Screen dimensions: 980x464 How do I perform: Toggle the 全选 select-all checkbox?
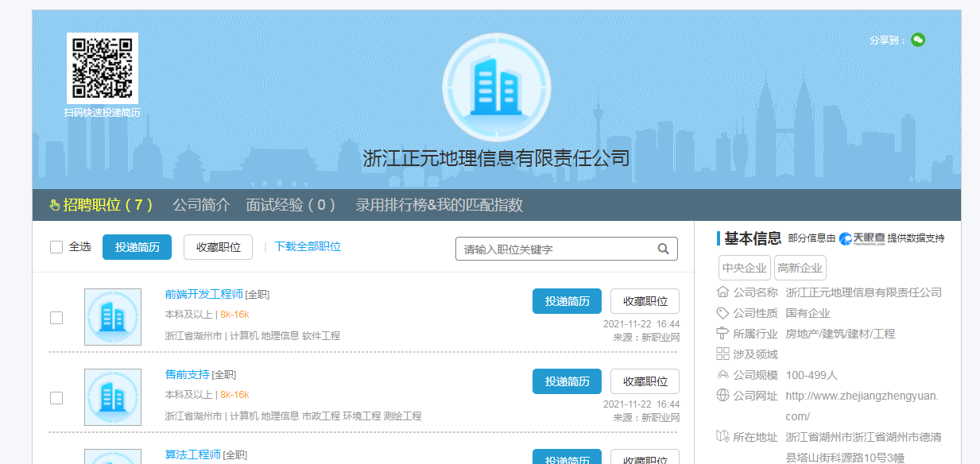(x=56, y=247)
